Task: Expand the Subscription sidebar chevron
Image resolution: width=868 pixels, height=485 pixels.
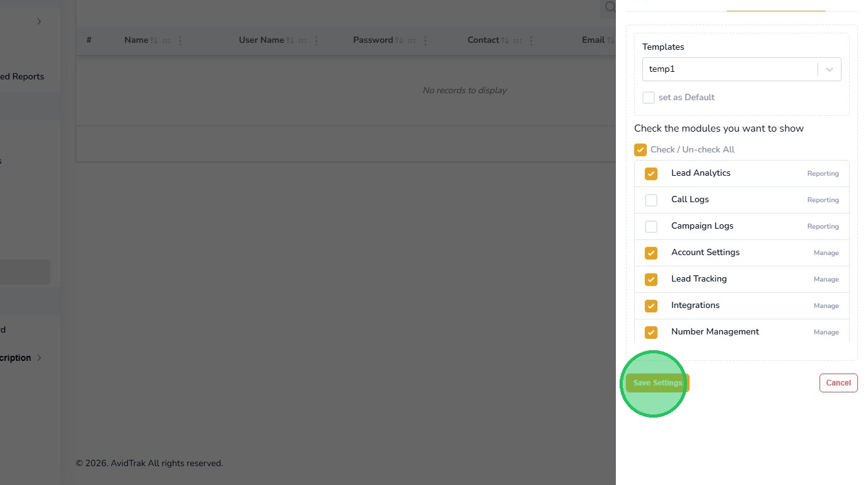Action: click(x=39, y=358)
